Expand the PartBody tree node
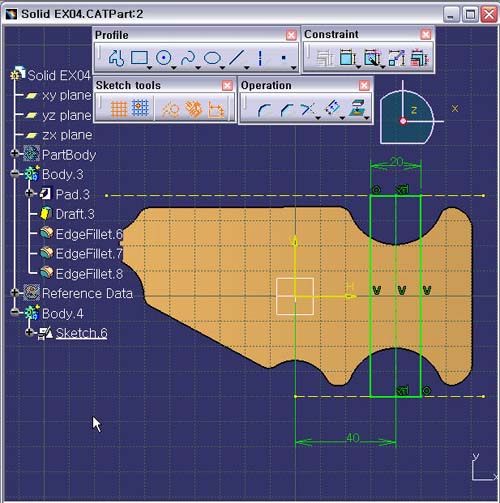Image resolution: width=500 pixels, height=503 pixels. tap(14, 154)
